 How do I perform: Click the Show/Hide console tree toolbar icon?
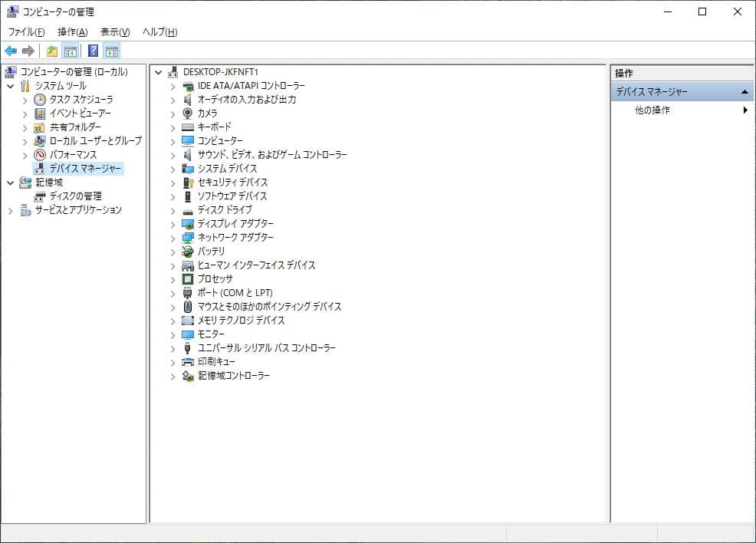70,51
